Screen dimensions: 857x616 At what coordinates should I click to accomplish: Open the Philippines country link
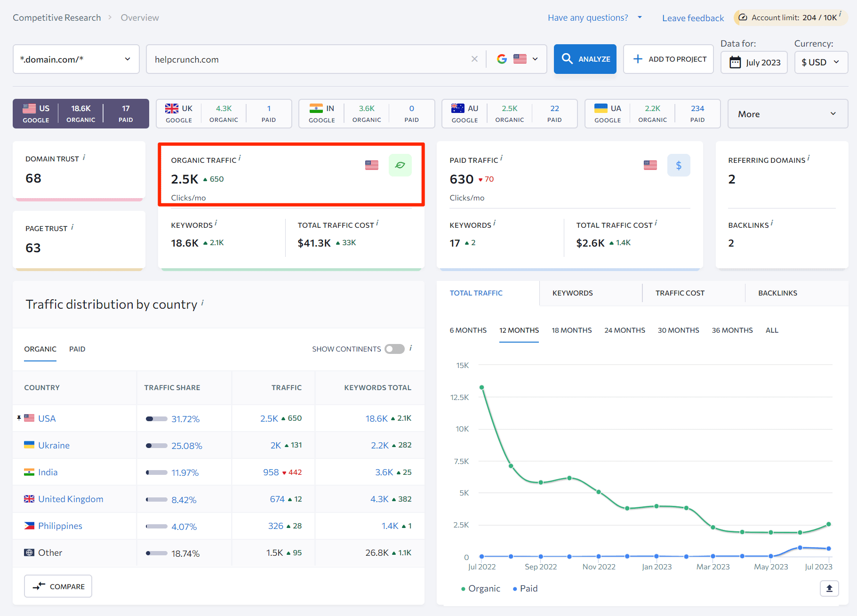coord(60,526)
